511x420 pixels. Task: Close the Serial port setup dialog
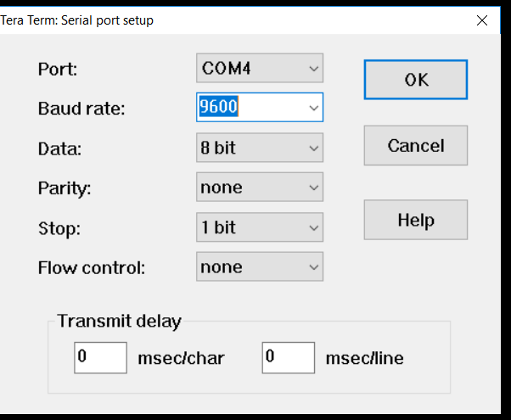pos(482,20)
